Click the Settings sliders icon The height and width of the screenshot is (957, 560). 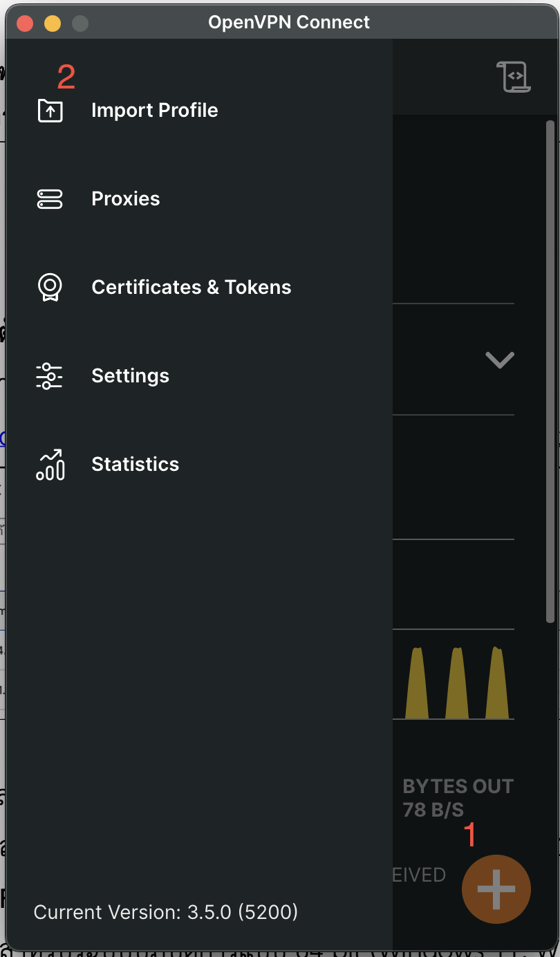pyautogui.click(x=50, y=376)
